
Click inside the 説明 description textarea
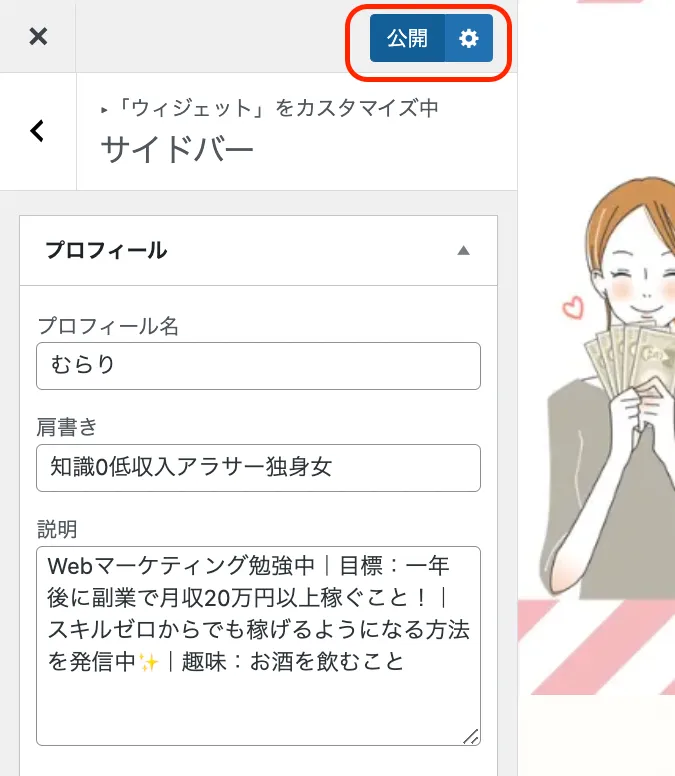coord(258,646)
